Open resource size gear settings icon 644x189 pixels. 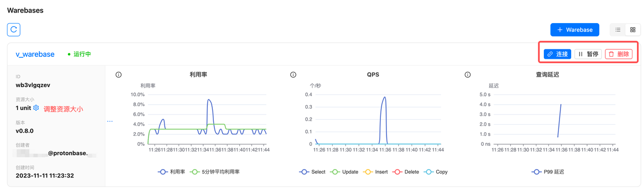36,108
